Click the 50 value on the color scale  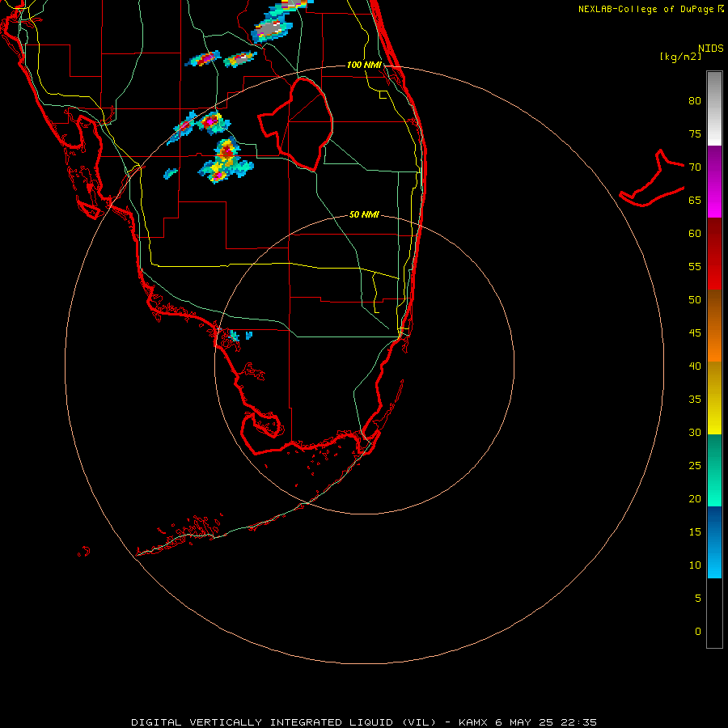pos(695,300)
